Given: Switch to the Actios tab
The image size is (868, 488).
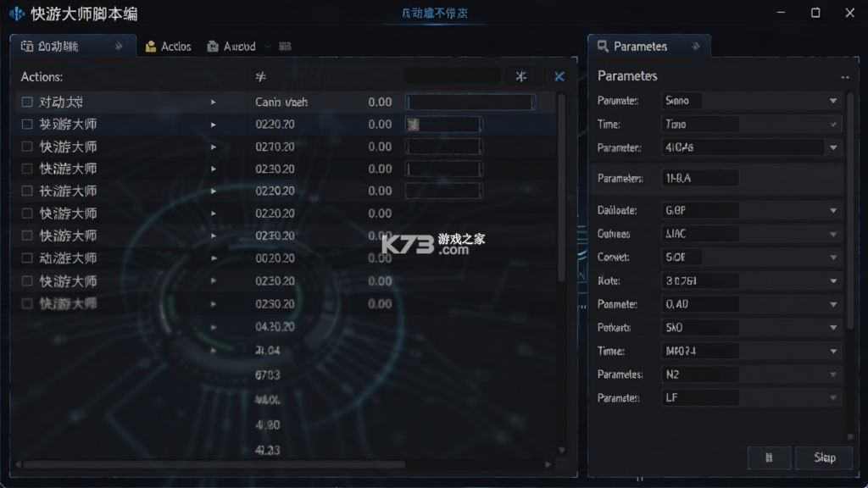Looking at the screenshot, I should [169, 47].
